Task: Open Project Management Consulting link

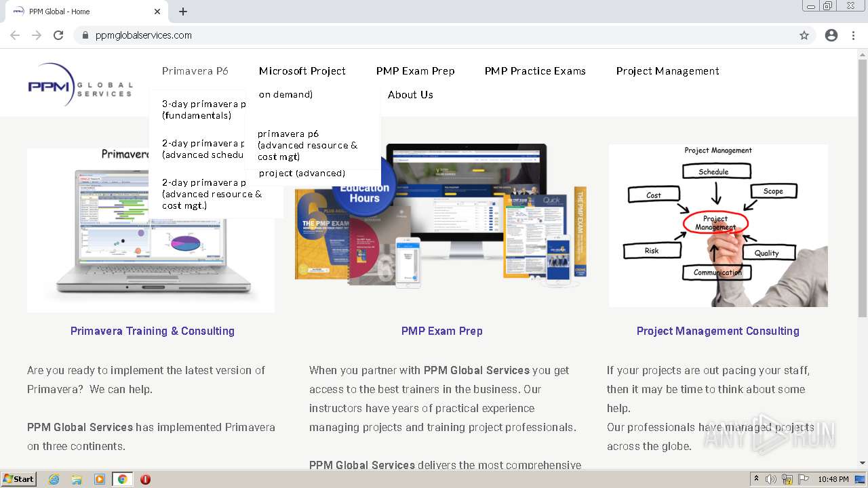Action: coord(718,331)
